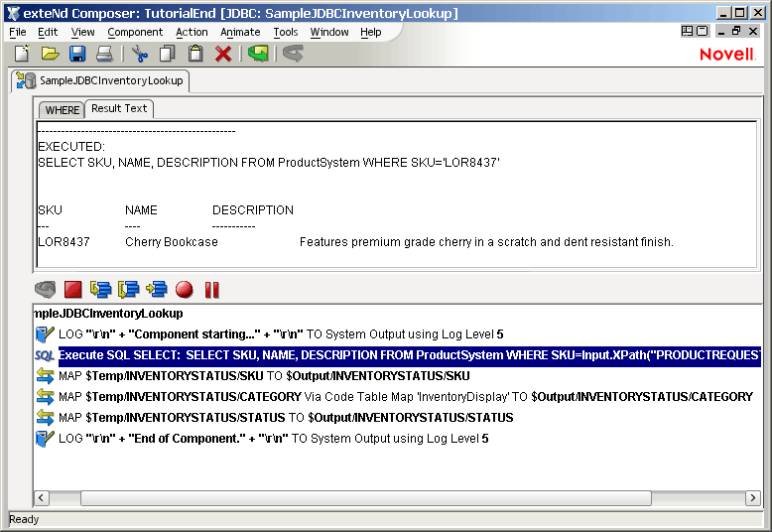Click the gray undo arrow toolbar icon
772x532 pixels.
pos(293,54)
